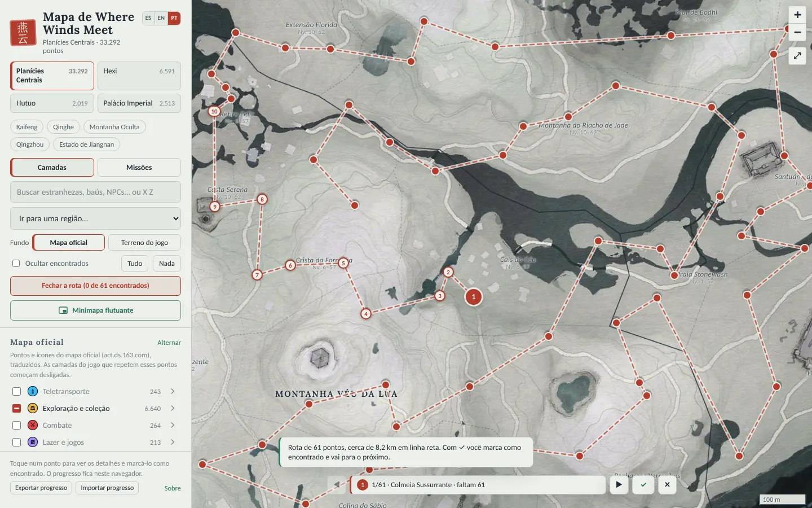Select the Kaifeng area chip
Image resolution: width=812 pixels, height=508 pixels.
tap(27, 127)
